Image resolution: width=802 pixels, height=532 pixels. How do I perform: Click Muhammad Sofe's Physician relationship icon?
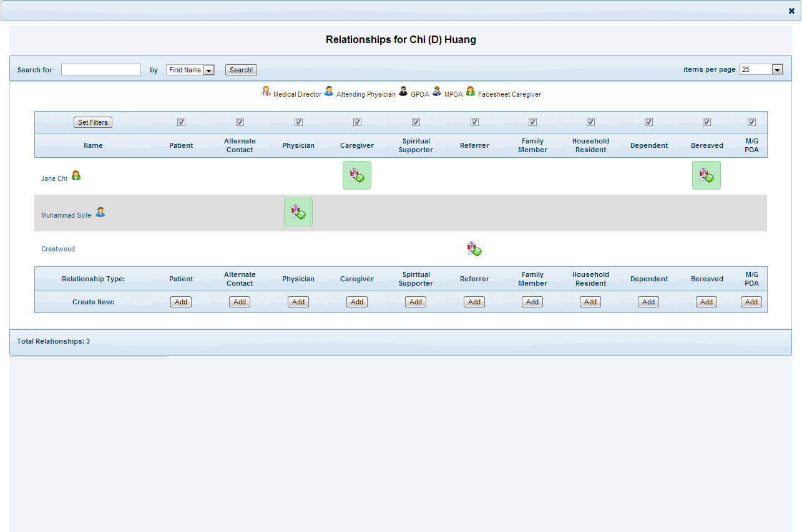tap(298, 212)
